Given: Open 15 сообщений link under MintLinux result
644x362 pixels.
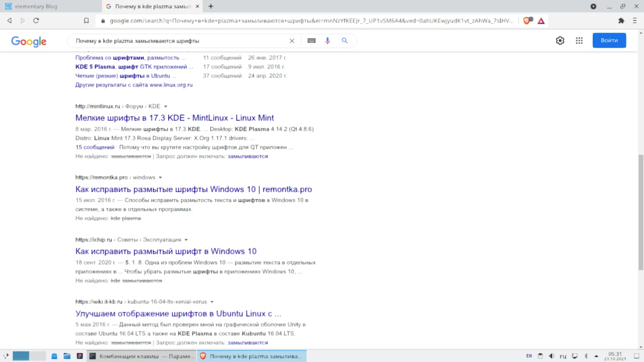Looking at the screenshot, I should pos(95,147).
